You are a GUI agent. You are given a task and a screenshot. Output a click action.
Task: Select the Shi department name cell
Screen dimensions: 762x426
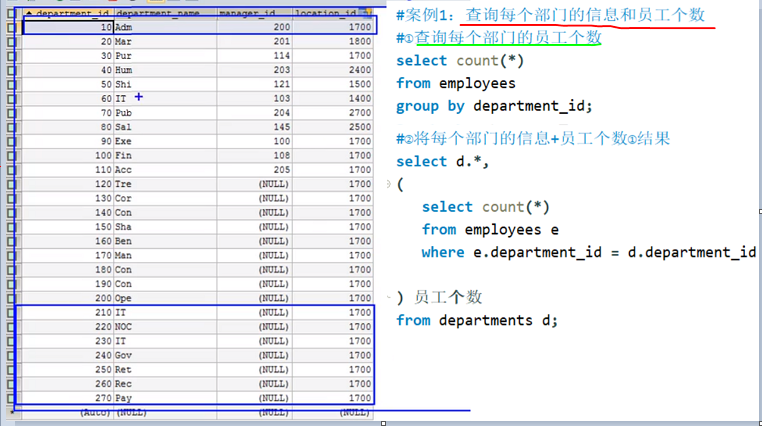click(x=165, y=85)
